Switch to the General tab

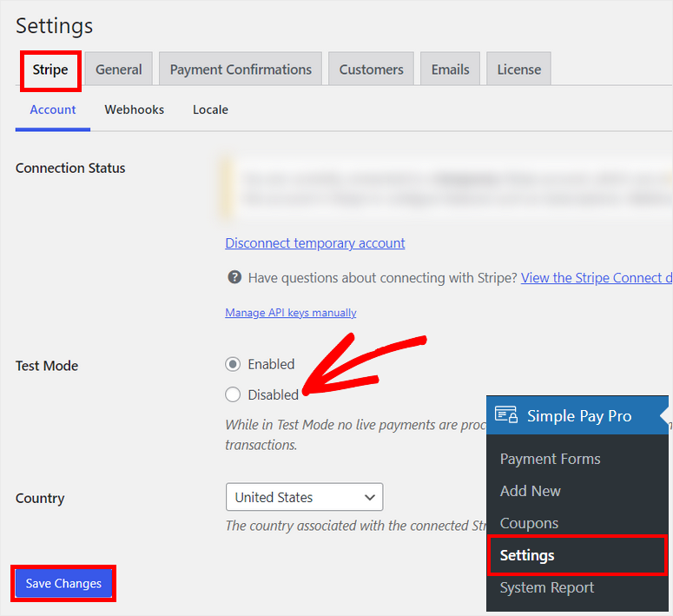pos(118,70)
